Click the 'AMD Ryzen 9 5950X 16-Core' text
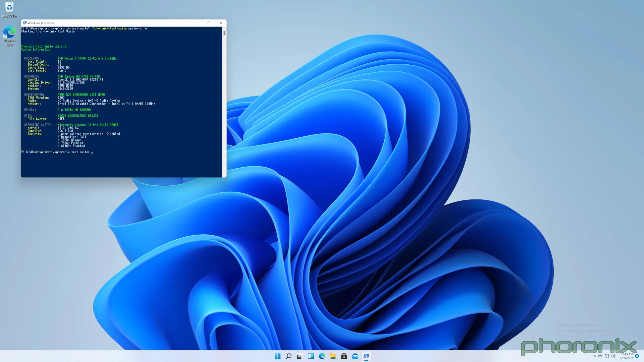The image size is (644, 362). click(79, 59)
